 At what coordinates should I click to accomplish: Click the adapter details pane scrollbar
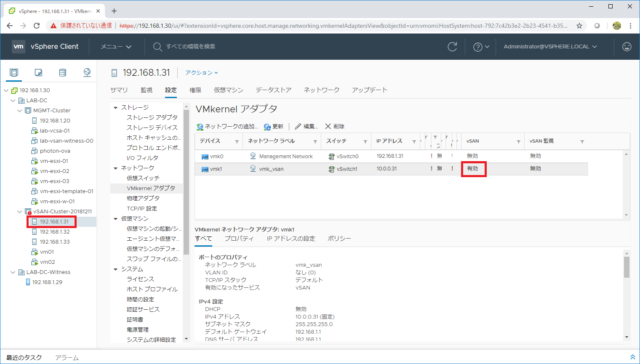coord(627,268)
